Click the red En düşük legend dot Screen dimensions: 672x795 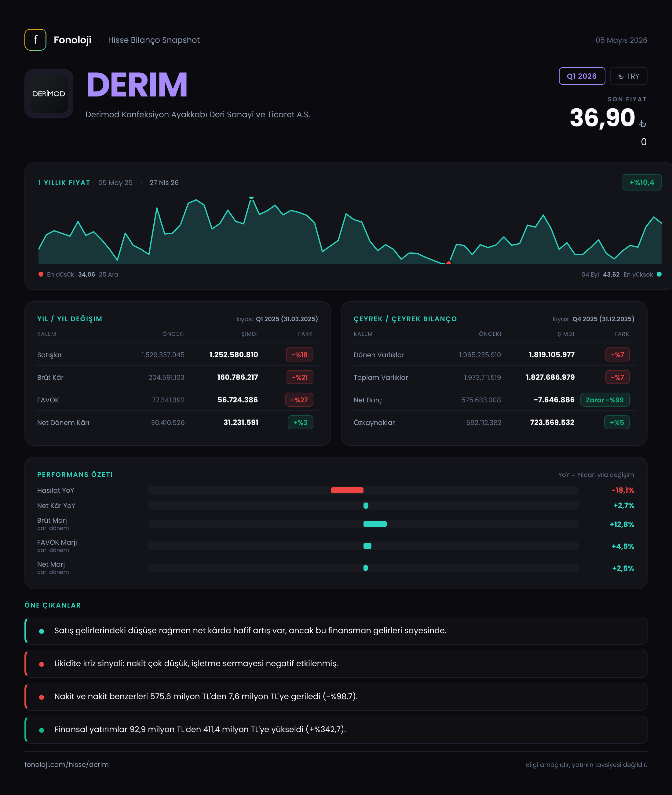(x=41, y=274)
